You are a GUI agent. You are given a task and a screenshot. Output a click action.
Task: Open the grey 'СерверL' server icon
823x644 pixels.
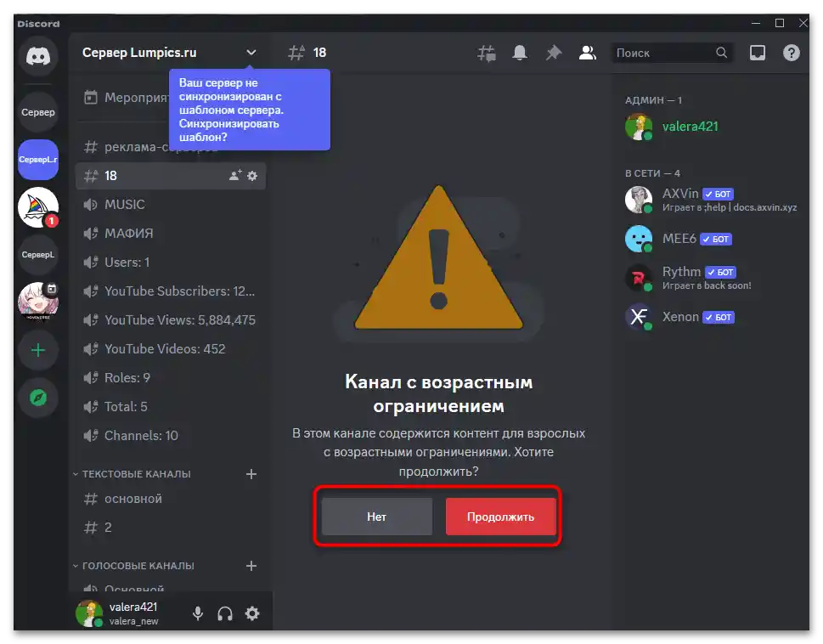tap(37, 255)
